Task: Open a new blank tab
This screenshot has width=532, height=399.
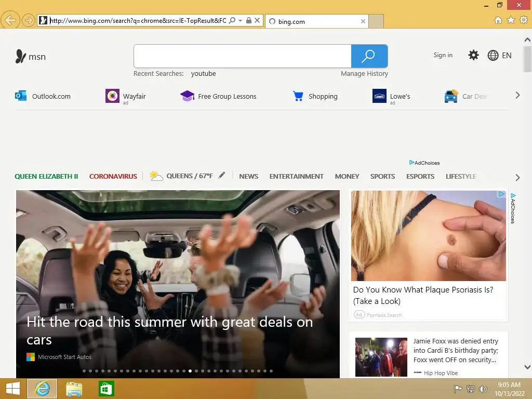Action: point(376,21)
